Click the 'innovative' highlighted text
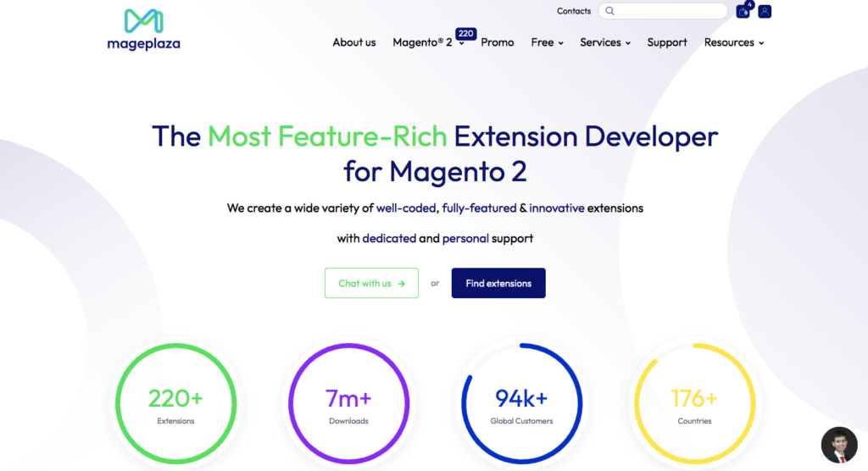 tap(556, 208)
